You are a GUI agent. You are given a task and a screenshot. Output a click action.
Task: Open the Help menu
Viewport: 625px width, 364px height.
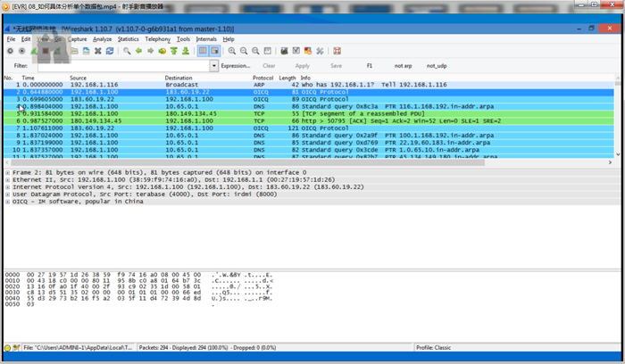tap(229, 39)
